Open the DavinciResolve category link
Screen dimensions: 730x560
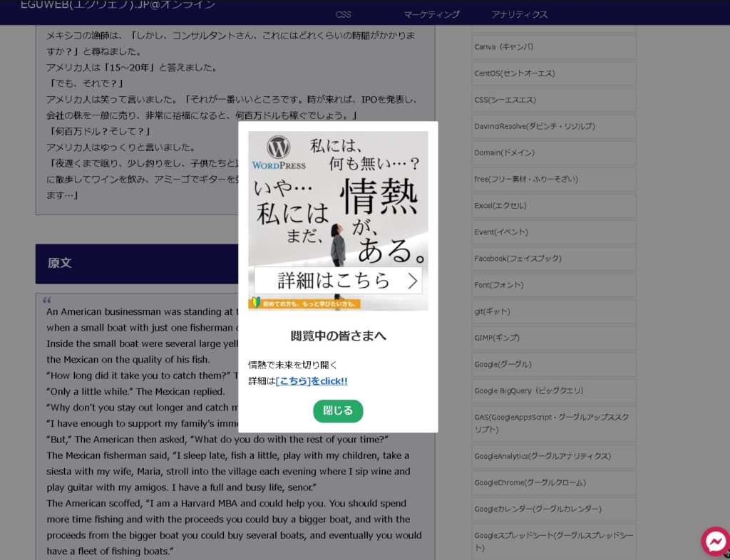click(534, 126)
